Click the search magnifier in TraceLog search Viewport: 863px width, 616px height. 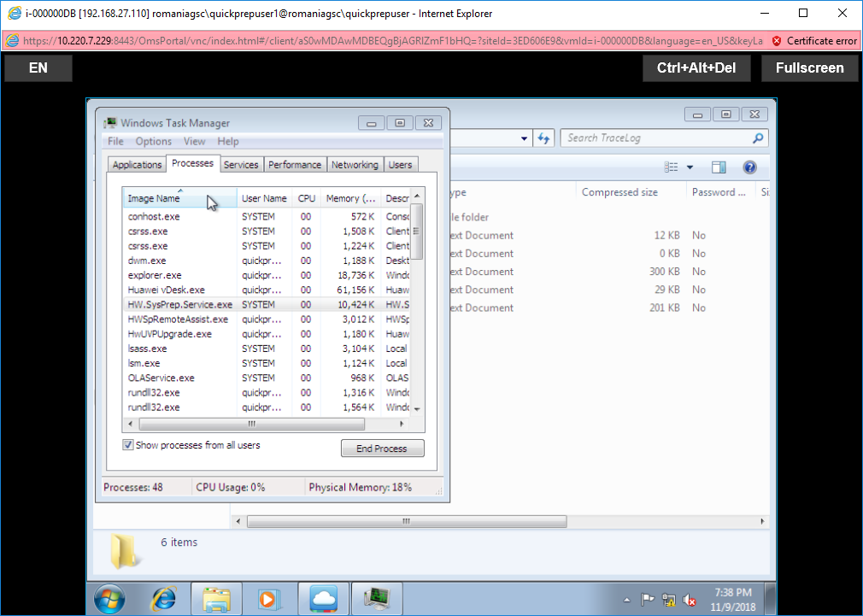pyautogui.click(x=758, y=138)
